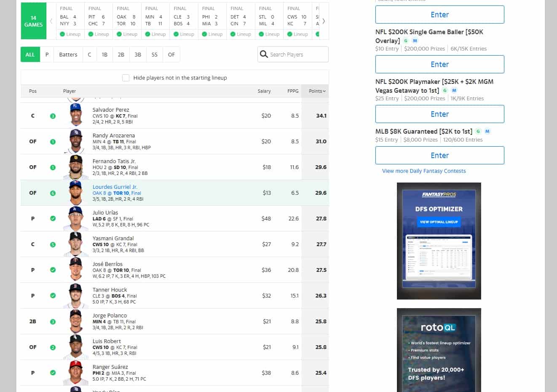Open lineup for DET vs CIN game
557x392 pixels.
(241, 34)
